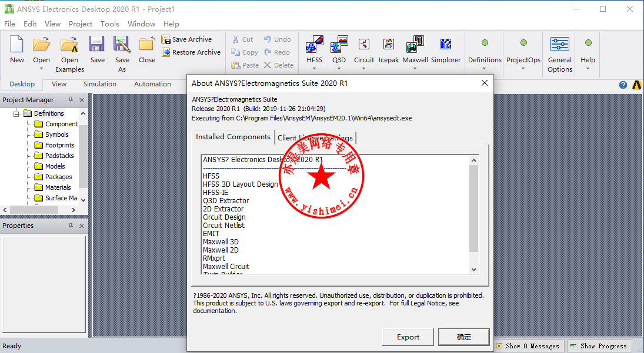The image size is (644, 353).
Task: Create a new project with New icon
Action: coord(17,44)
